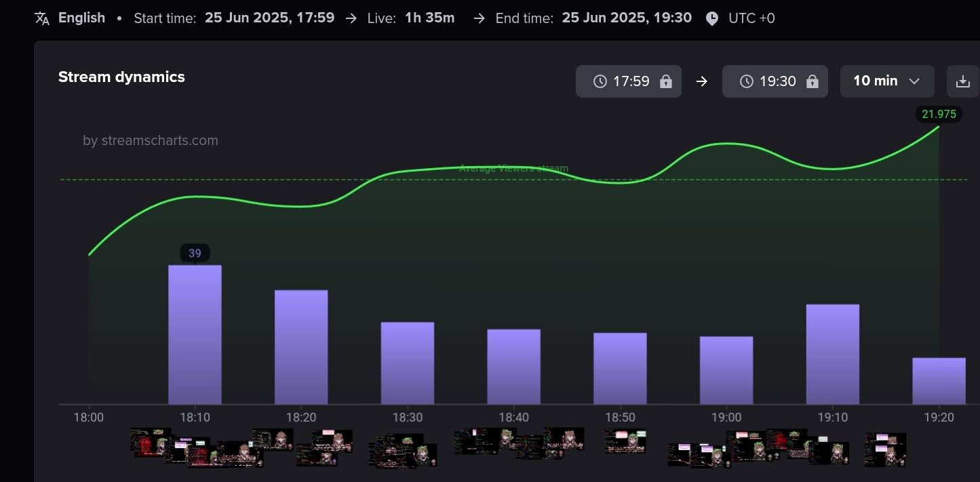
Task: Select the purple bar at 18:10
Action: click(195, 334)
